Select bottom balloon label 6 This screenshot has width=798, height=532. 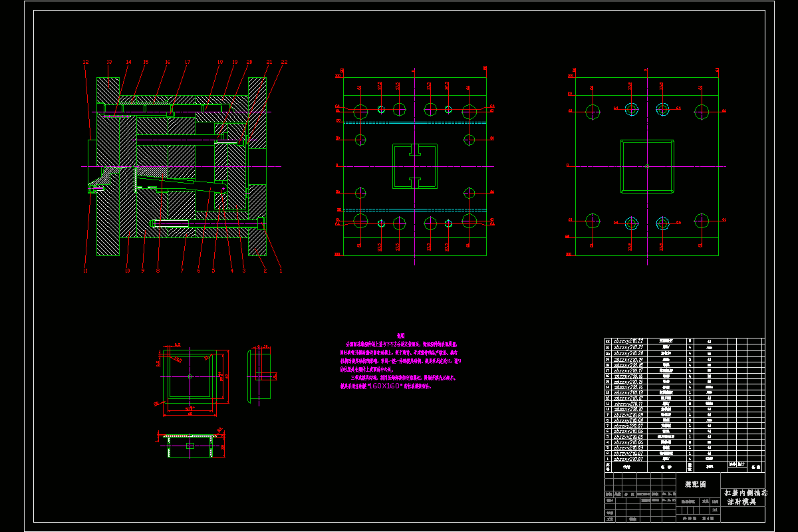(198, 271)
